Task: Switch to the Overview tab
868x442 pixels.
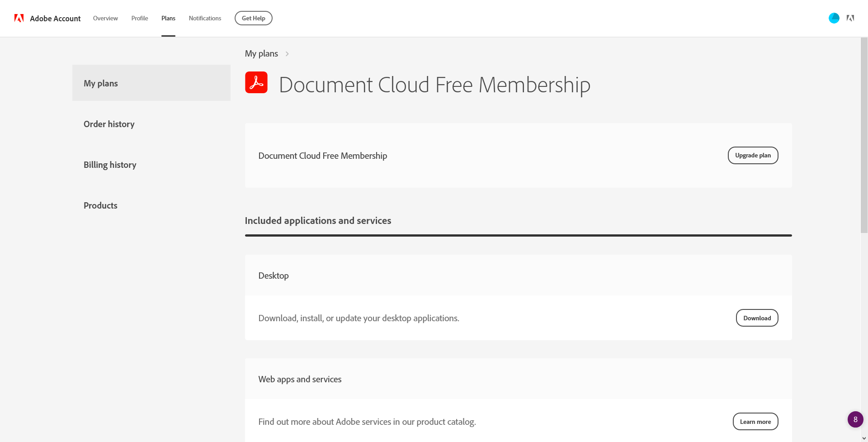Action: tap(105, 18)
